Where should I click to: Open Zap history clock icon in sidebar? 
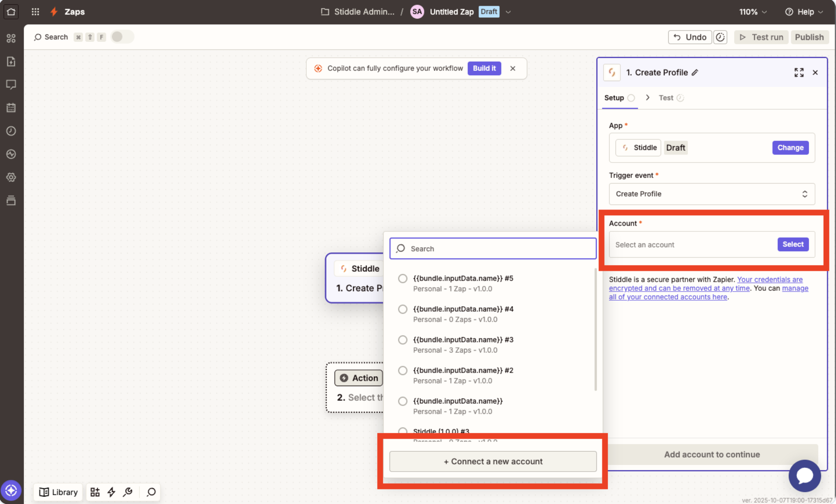[11, 131]
